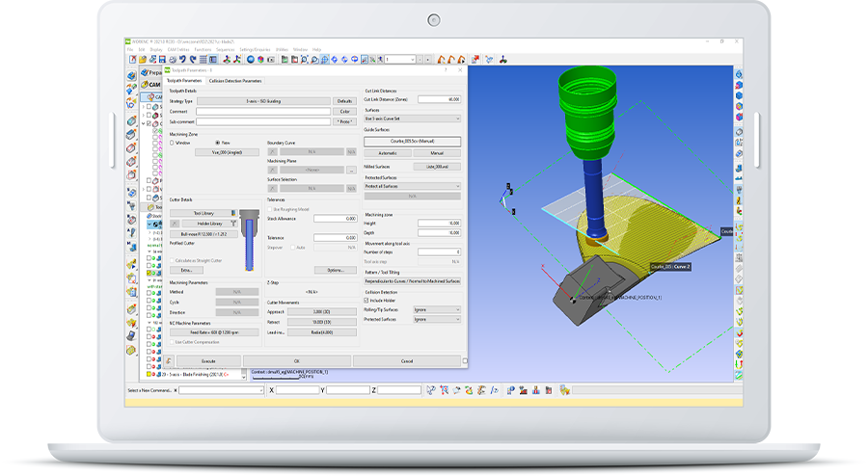868x476 pixels.
Task: Click the 3D axis triad toolbar icon
Action: [x=502, y=59]
